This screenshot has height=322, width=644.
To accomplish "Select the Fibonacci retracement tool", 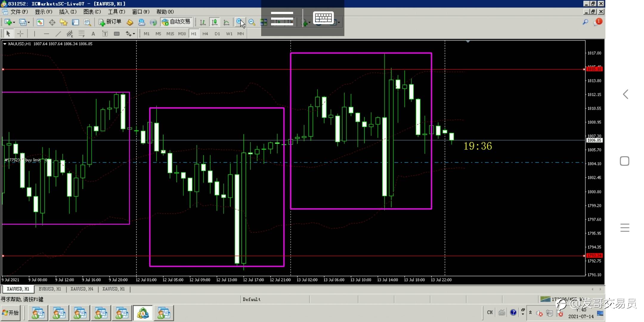I will pos(81,34).
